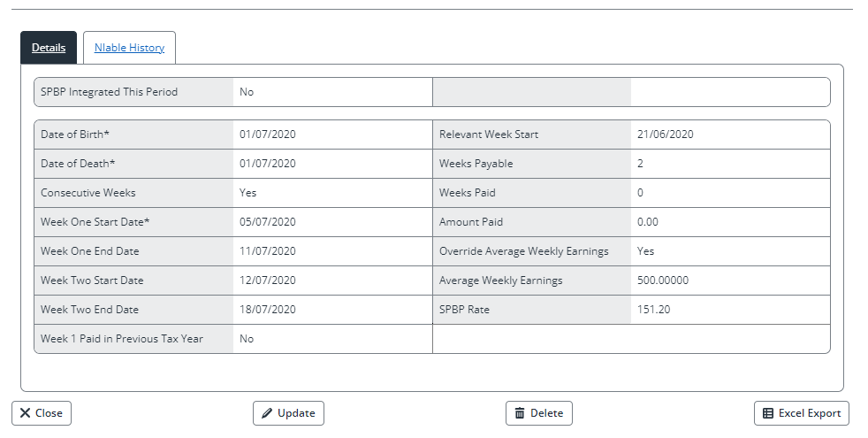Select Average Weekly Earnings value 500.00000
This screenshot has height=438, width=868.
click(662, 280)
